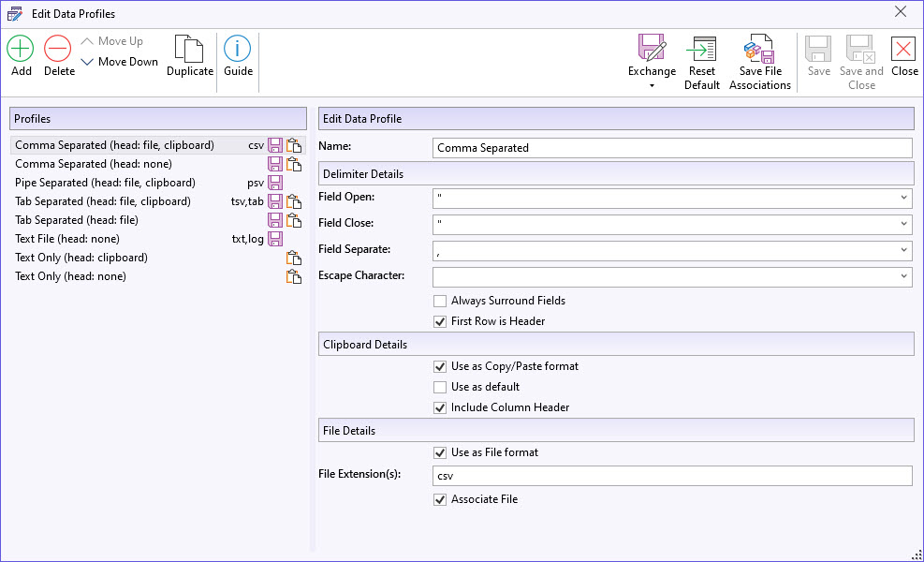Click the Add profile icon
The image size is (924, 562).
tap(21, 49)
